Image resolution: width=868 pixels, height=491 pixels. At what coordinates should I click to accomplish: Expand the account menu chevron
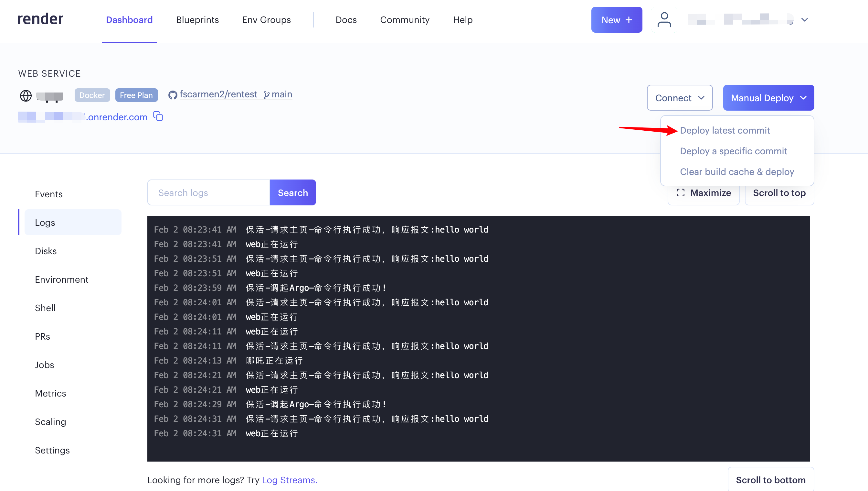805,19
